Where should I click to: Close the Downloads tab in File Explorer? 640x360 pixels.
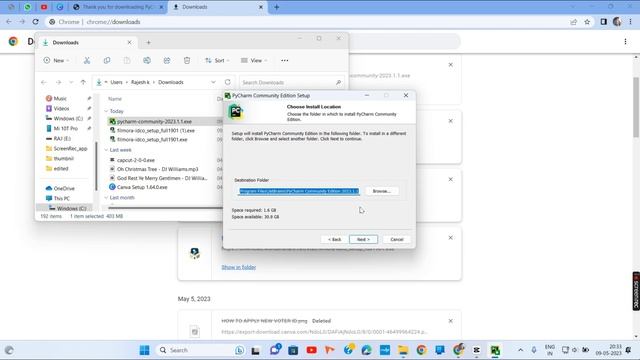[129, 42]
